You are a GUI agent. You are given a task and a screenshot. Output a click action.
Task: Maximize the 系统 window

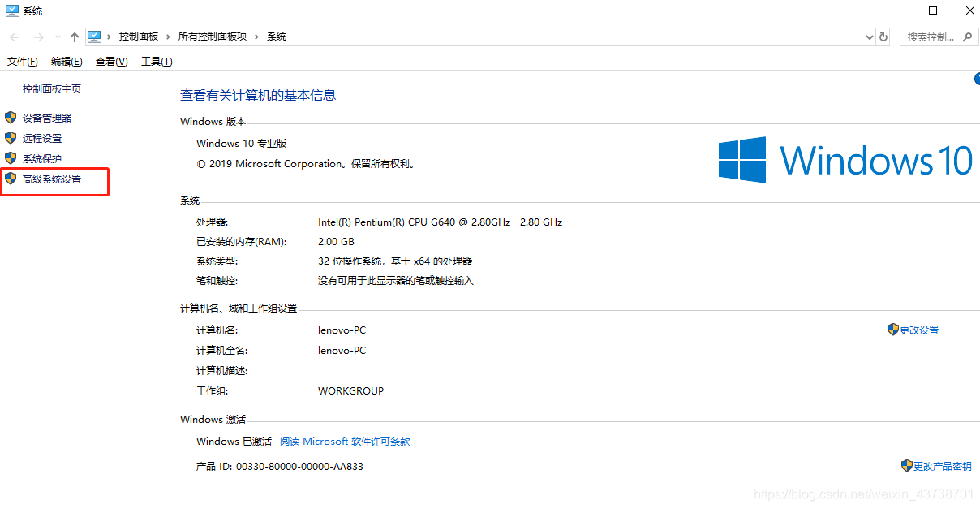click(933, 11)
